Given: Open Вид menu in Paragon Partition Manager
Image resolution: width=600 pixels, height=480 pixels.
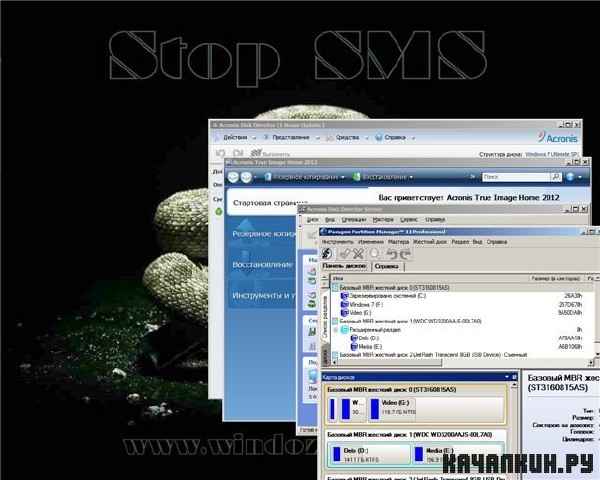Looking at the screenshot, I should click(477, 242).
